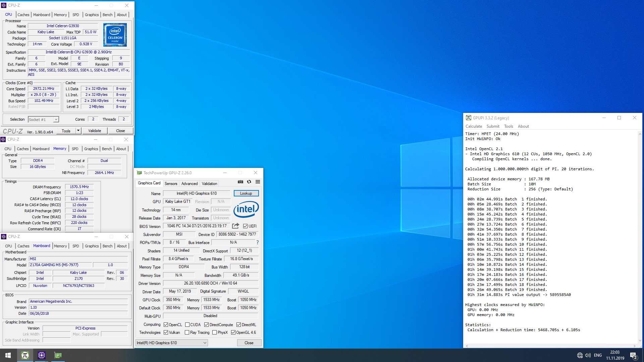The height and width of the screenshot is (362, 644).
Task: Click the ENG language indicator
Action: pyautogui.click(x=598, y=355)
